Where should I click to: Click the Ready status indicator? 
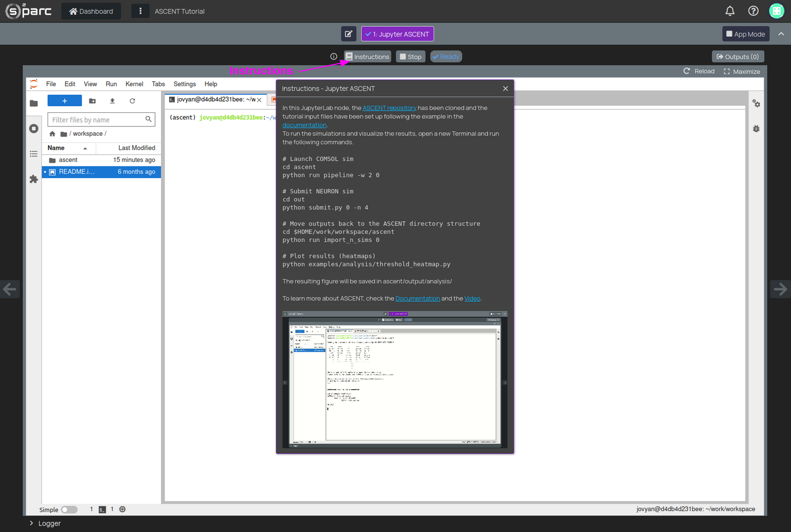point(446,57)
